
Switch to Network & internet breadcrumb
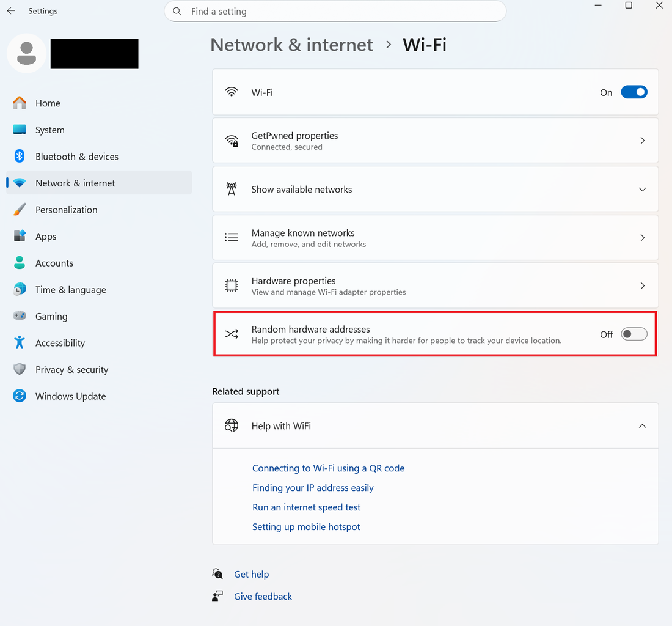point(291,44)
